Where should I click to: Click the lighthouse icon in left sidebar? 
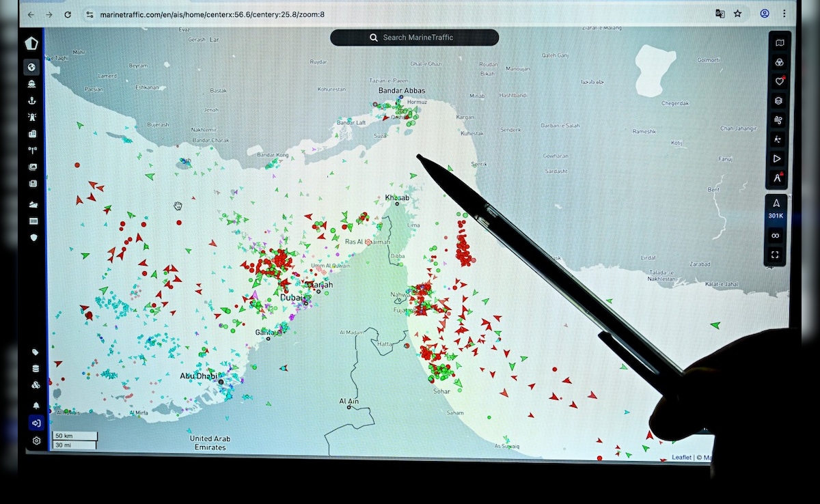[x=32, y=117]
